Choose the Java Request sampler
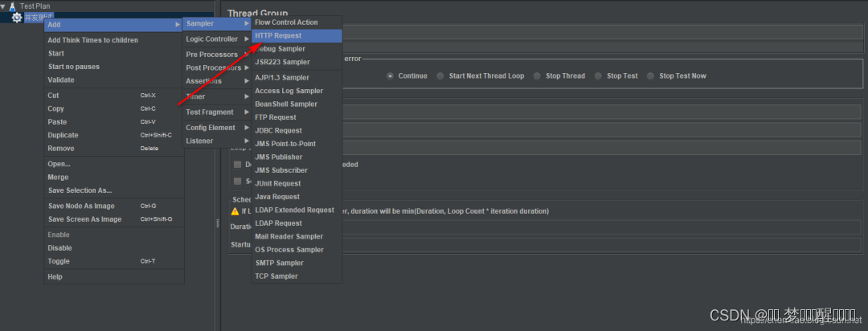The height and width of the screenshot is (331, 868). (x=297, y=197)
